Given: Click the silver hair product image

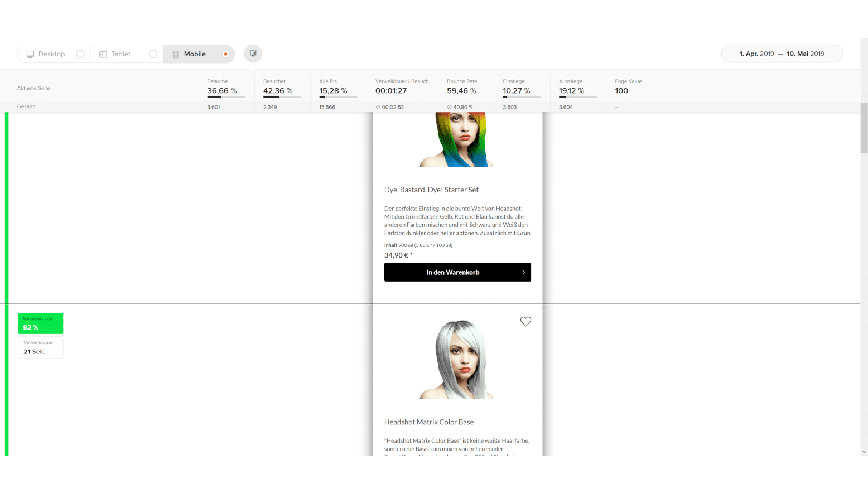Looking at the screenshot, I should point(457,360).
